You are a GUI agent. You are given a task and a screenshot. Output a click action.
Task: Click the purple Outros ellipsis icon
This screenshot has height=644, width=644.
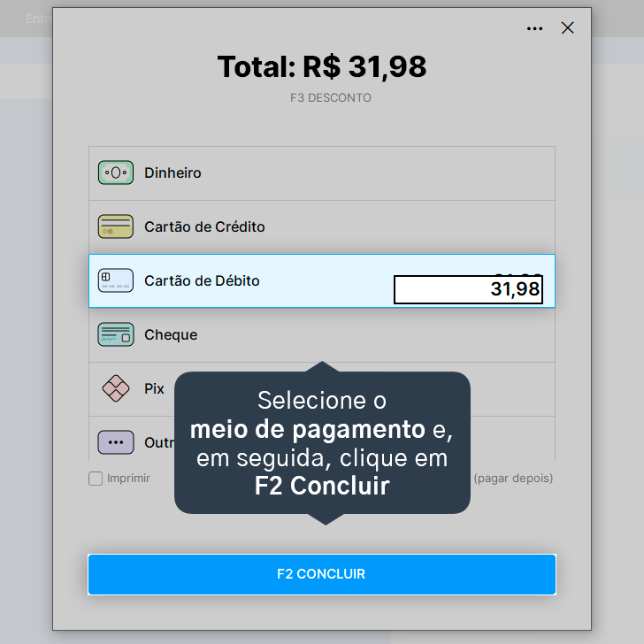pyautogui.click(x=115, y=442)
